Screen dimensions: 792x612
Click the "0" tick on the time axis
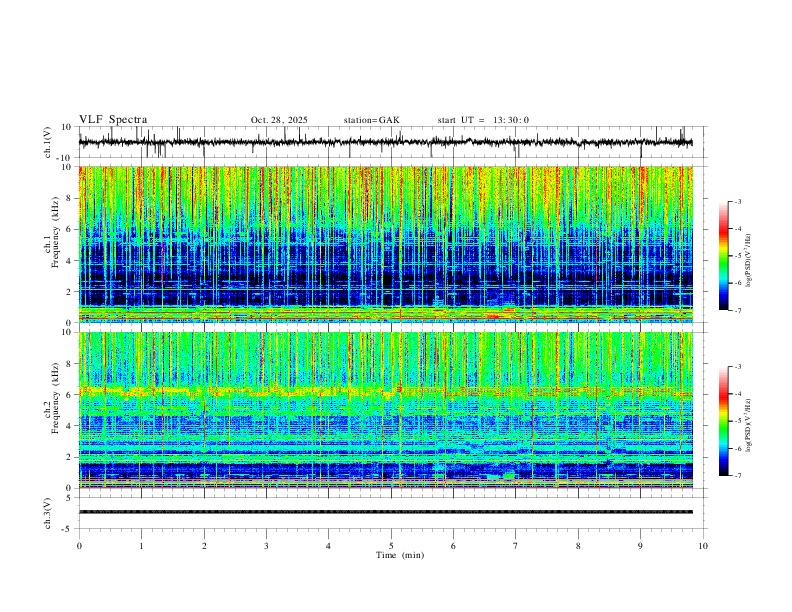pyautogui.click(x=79, y=546)
